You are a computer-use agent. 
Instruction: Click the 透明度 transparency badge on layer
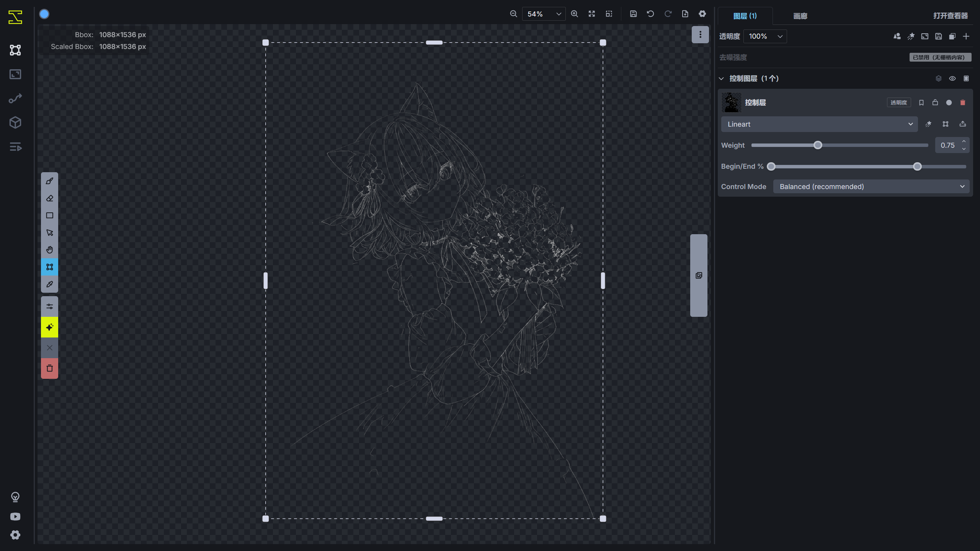pos(898,103)
